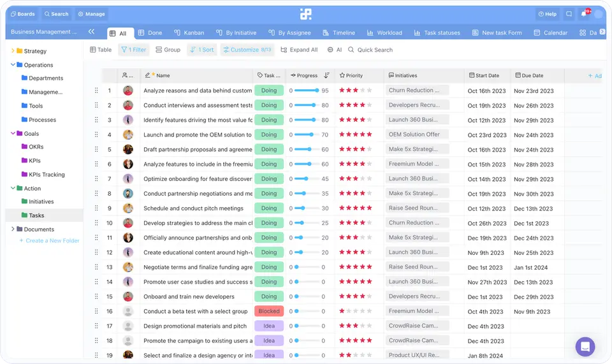The image size is (612, 364).
Task: Open the Manage menu
Action: pyautogui.click(x=91, y=14)
